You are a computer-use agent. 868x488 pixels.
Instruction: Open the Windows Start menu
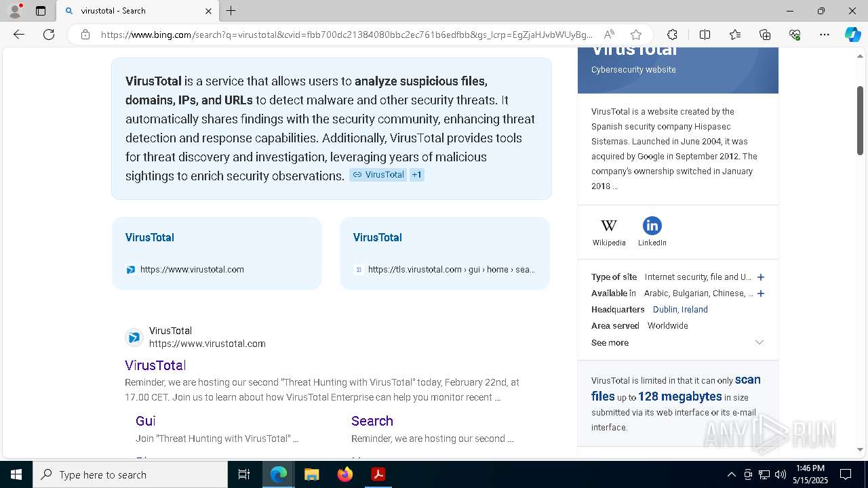[x=16, y=474]
